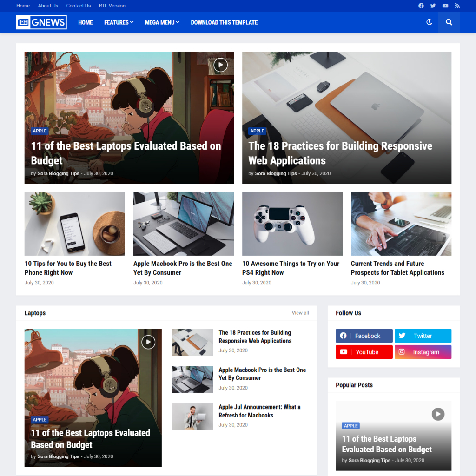Follow on YouTube button
476x476 pixels.
pos(364,352)
